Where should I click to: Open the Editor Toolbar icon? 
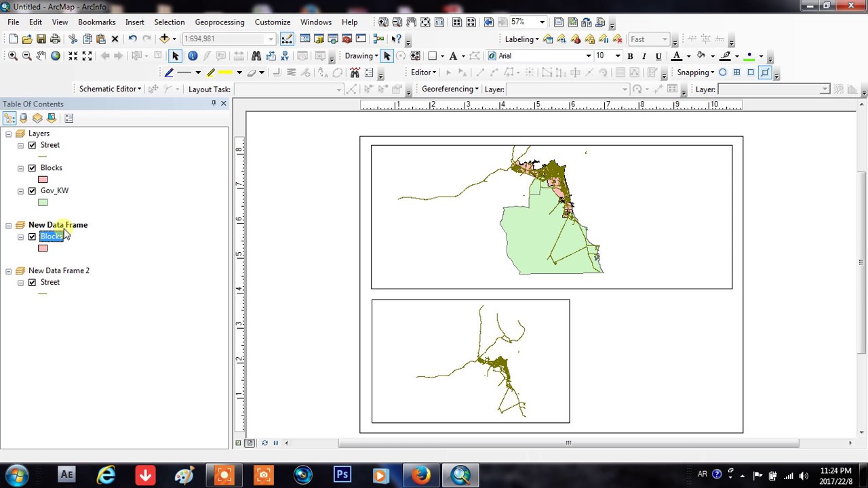pyautogui.click(x=287, y=39)
